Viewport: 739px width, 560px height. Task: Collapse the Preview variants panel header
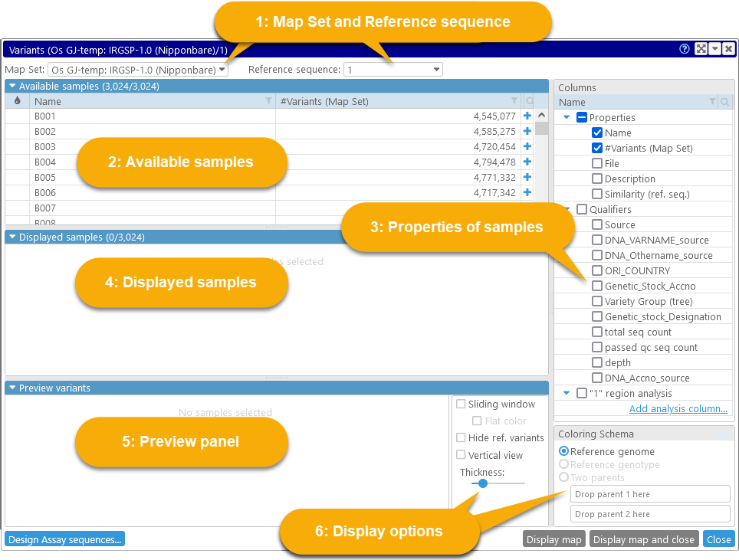coord(12,388)
